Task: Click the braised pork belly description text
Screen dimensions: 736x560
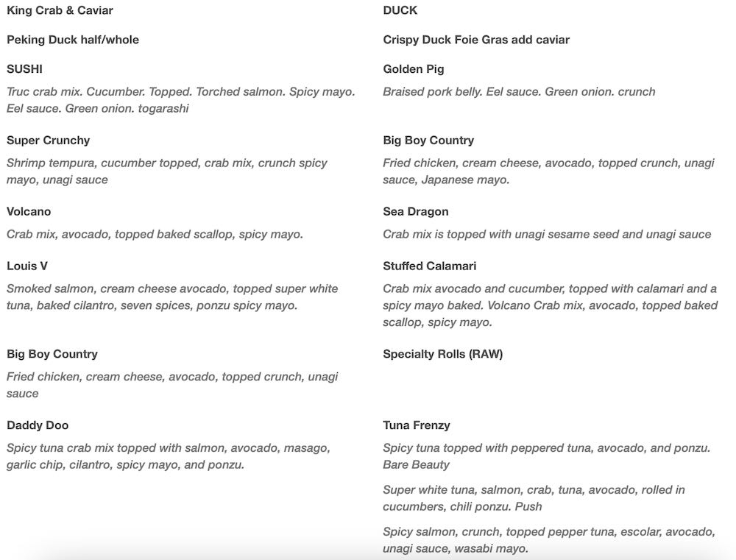Action: pyautogui.click(x=519, y=92)
